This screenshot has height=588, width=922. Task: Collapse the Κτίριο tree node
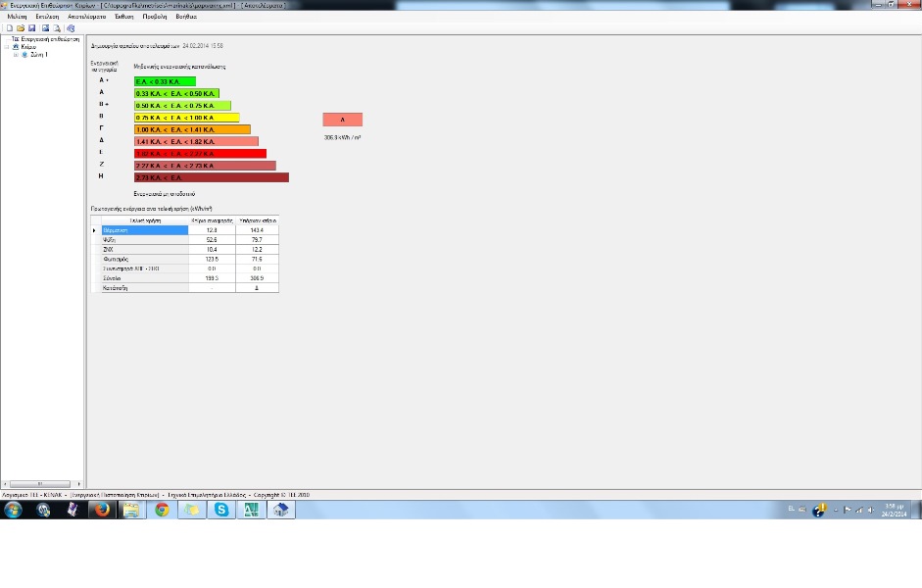click(x=6, y=47)
